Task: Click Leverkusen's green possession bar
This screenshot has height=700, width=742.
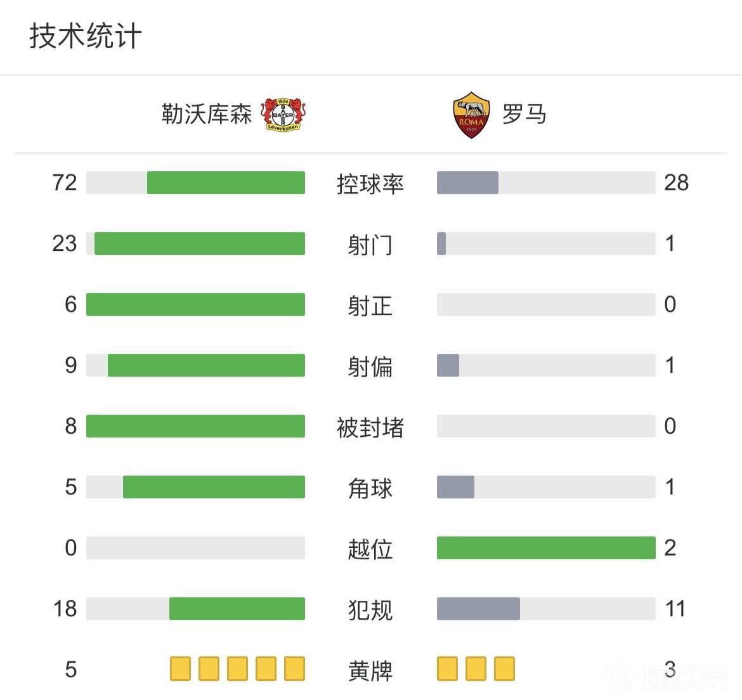Action: coord(226,183)
